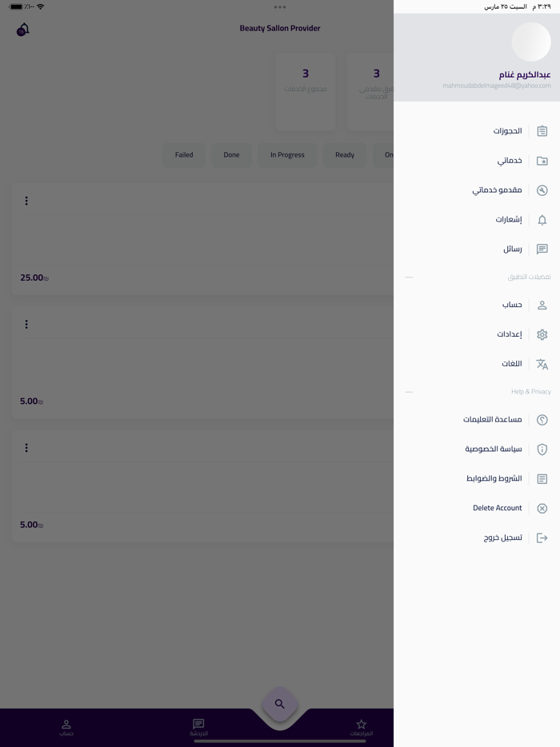Image resolution: width=560 pixels, height=747 pixels.
Task: Click the Delete Account circled X icon
Action: click(542, 509)
